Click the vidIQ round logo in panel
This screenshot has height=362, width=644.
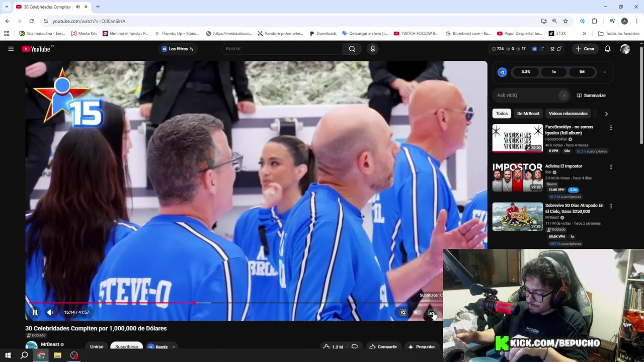[x=502, y=72]
